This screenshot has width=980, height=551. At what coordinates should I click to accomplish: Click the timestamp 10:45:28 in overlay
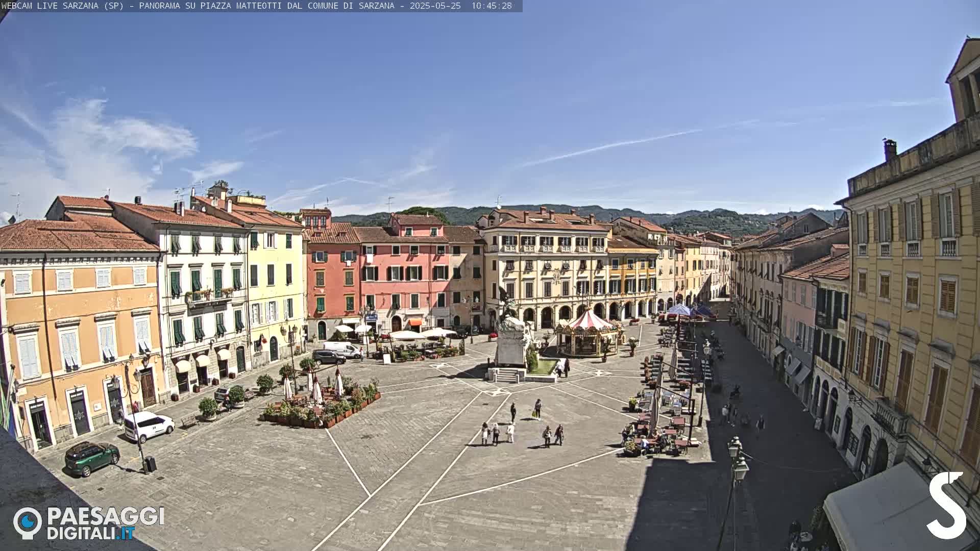coord(491,6)
